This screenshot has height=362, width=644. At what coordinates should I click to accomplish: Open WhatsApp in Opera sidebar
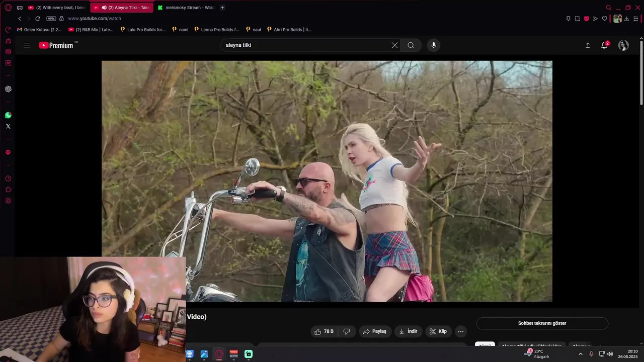tap(8, 115)
